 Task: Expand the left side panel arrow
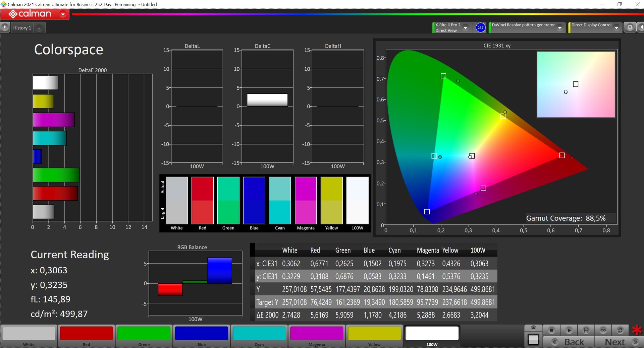point(5,27)
